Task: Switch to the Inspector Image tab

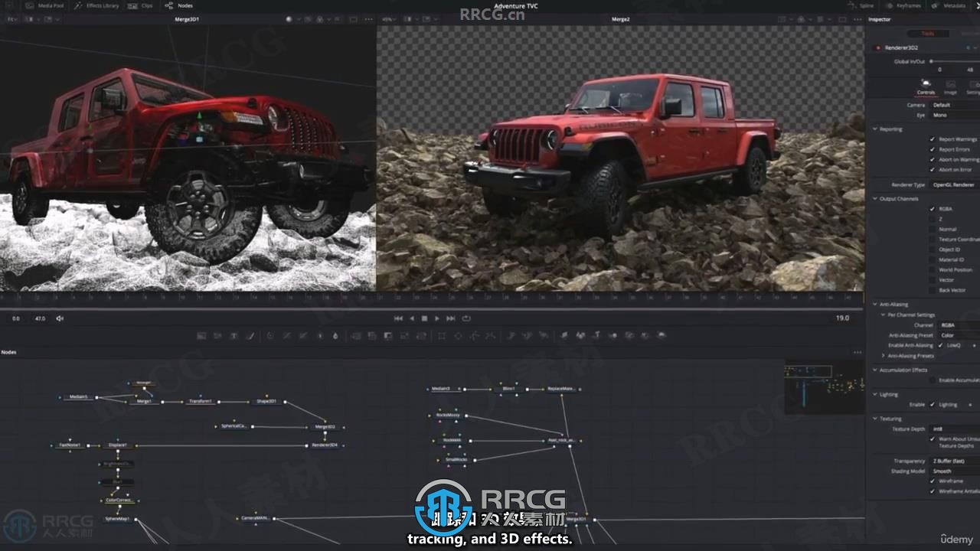Action: coord(950,86)
